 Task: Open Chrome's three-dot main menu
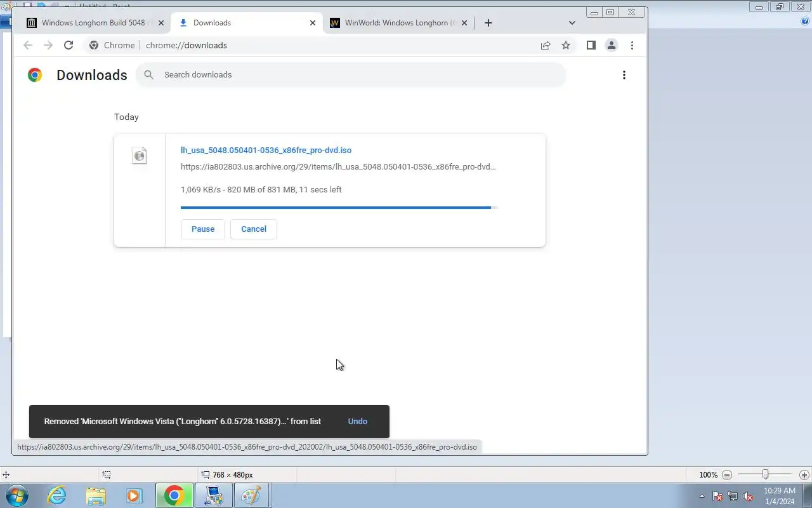[632, 45]
